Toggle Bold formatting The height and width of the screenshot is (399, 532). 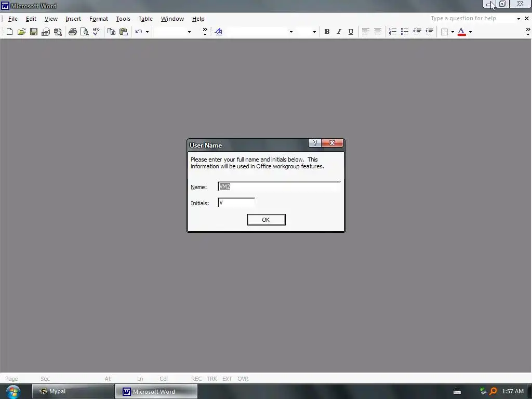click(x=327, y=32)
